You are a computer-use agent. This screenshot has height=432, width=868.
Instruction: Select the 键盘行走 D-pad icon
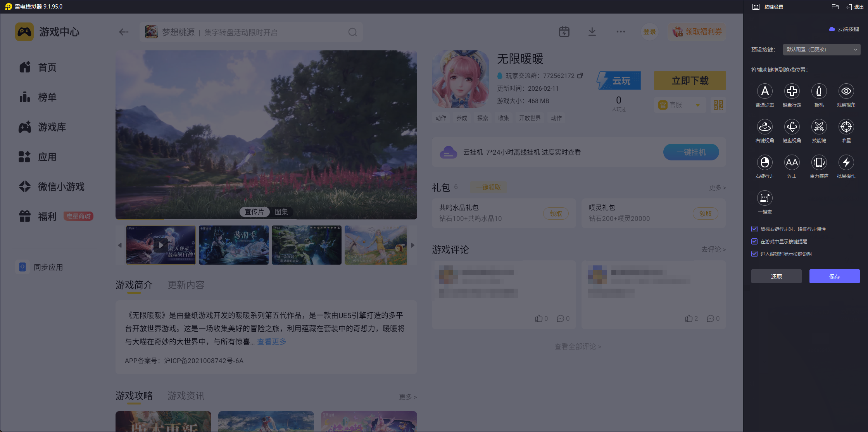[792, 91]
